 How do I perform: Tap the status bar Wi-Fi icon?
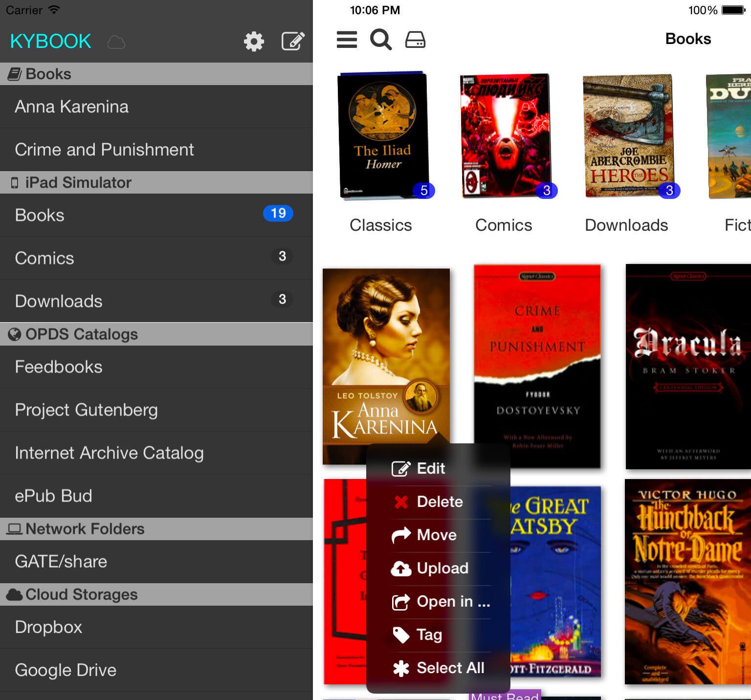54,9
